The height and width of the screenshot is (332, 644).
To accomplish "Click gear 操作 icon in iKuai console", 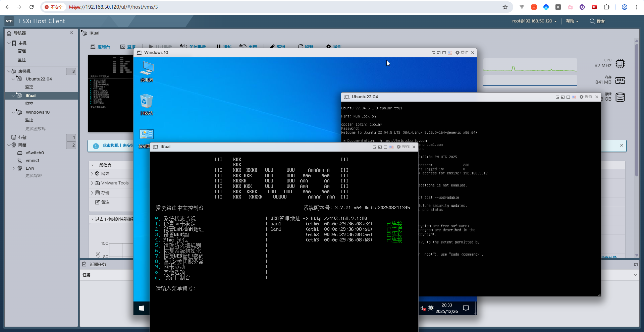I will tap(399, 147).
